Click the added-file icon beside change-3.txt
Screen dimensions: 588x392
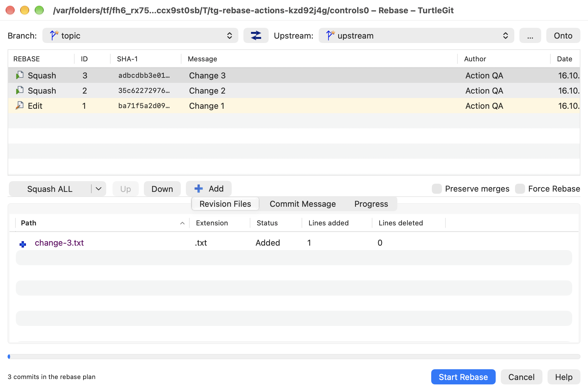[x=23, y=244]
